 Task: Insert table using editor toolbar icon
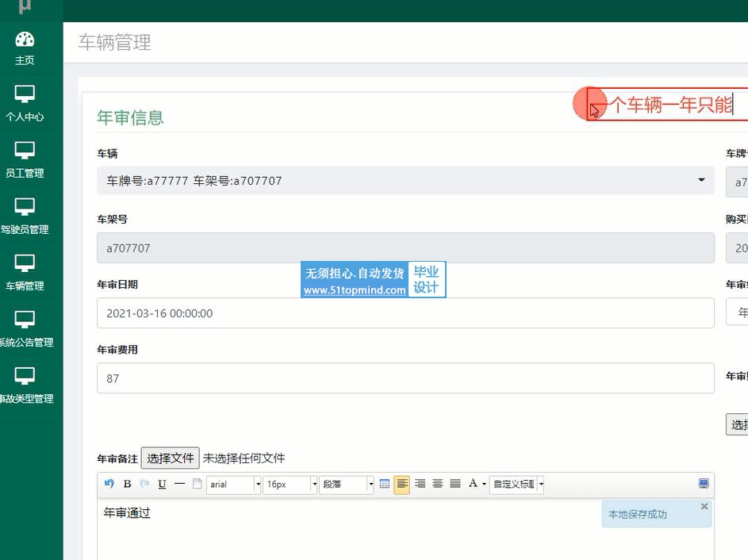pyautogui.click(x=385, y=484)
